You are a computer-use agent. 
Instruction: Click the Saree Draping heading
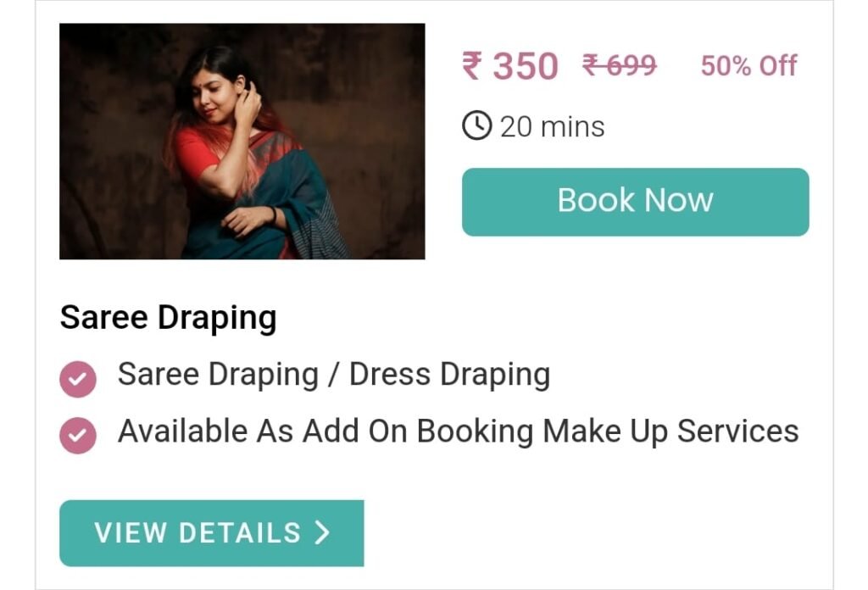[169, 318]
